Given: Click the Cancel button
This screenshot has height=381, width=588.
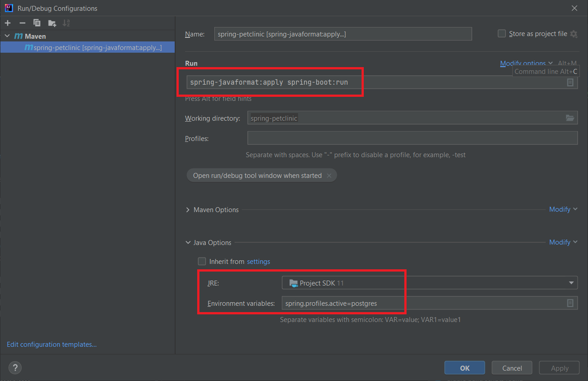Looking at the screenshot, I should point(512,368).
